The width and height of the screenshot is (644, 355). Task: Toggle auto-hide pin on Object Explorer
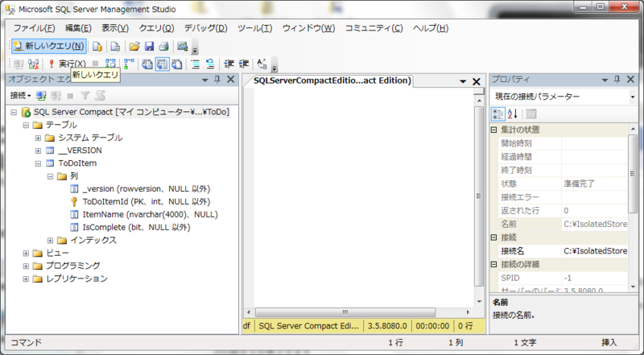point(217,80)
